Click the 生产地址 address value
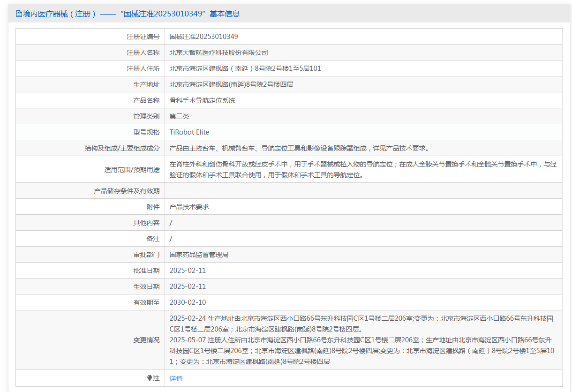This screenshot has width=572, height=392. pos(231,84)
